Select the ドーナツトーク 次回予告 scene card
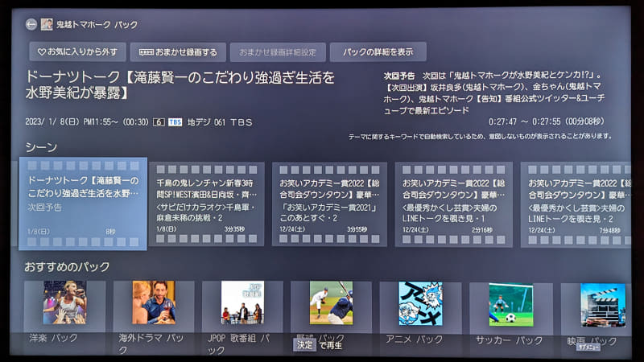The image size is (644, 362). 83,204
